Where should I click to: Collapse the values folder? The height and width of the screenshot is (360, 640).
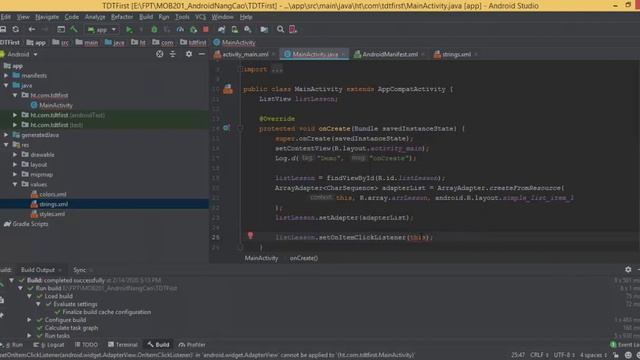click(15, 184)
